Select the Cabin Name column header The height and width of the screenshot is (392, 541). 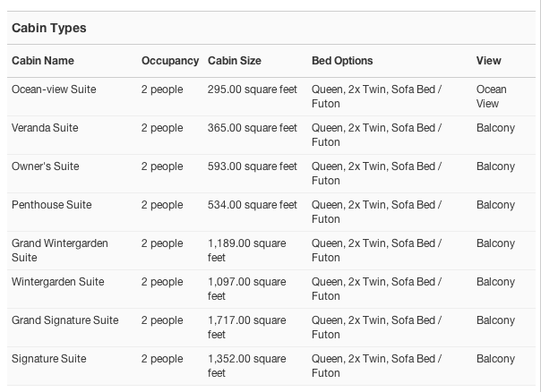pyautogui.click(x=43, y=61)
